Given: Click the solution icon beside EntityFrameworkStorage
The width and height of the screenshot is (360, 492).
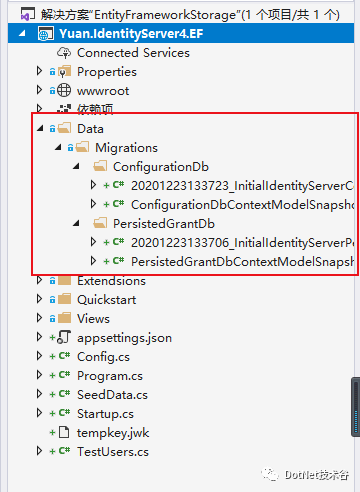Looking at the screenshot, I should 27,15.
